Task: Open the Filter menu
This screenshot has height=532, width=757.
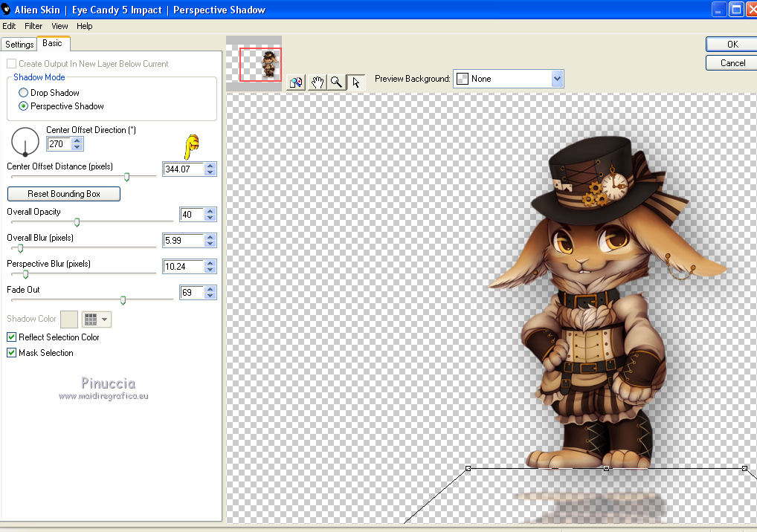Action: point(33,26)
